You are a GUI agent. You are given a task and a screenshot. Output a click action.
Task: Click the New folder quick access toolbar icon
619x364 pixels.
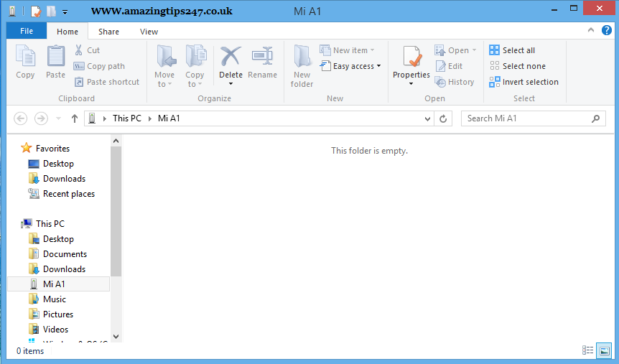coord(51,11)
